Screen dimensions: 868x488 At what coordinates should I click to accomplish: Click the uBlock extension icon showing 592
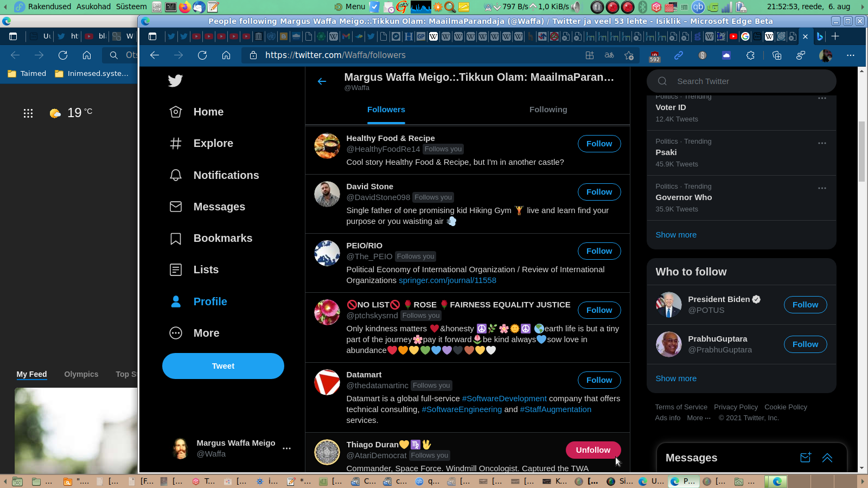pyautogui.click(x=655, y=56)
